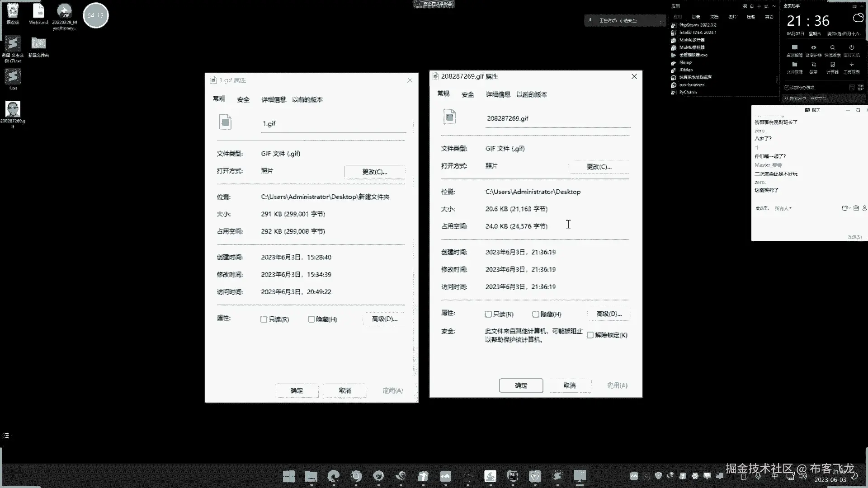
Task: Launch Microsoft Edge from taskbar
Action: click(x=334, y=476)
